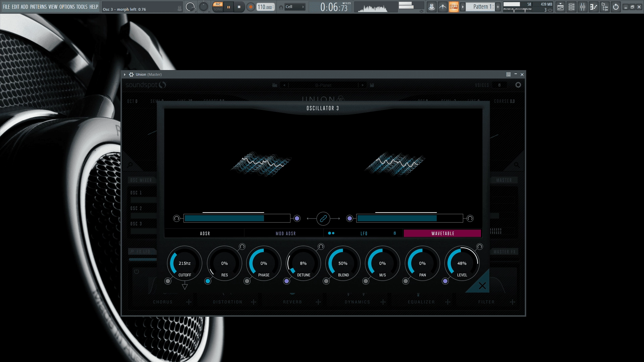Click the metronome icon in toolbar
The height and width of the screenshot is (362, 644).
pos(432,7)
